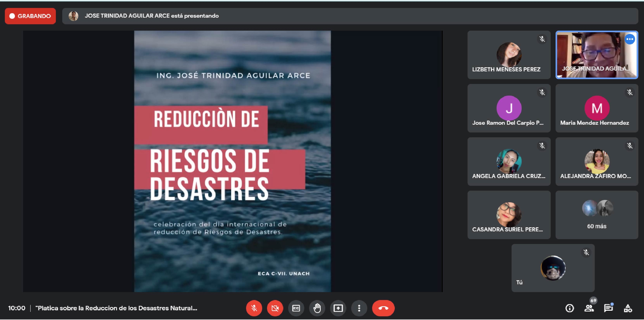The height and width of the screenshot is (320, 644).
Task: Turn on your camera
Action: coord(275,308)
